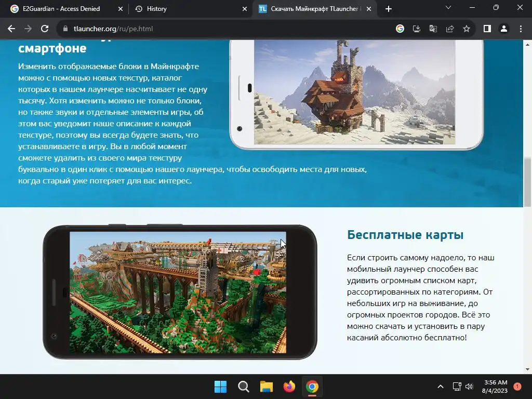532x399 pixels.
Task: Close the TLauncher tab
Action: pos(369,9)
